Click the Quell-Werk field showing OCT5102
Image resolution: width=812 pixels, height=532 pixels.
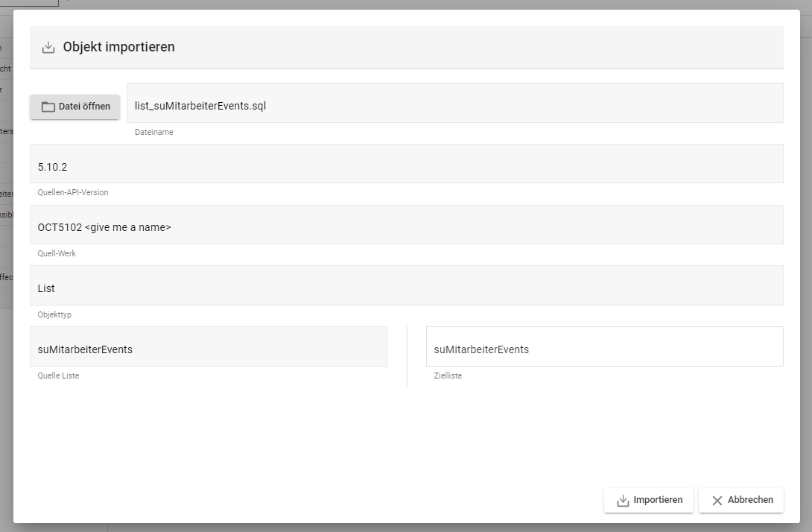(x=406, y=227)
